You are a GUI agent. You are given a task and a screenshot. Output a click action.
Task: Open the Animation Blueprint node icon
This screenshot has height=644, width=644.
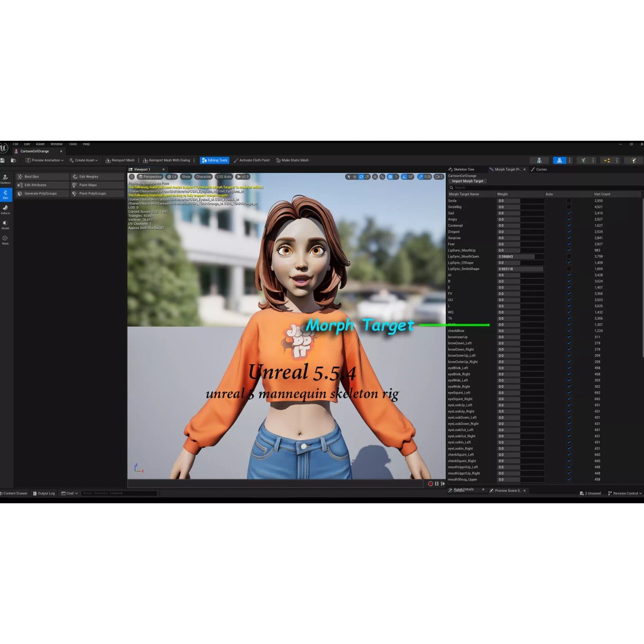606,160
